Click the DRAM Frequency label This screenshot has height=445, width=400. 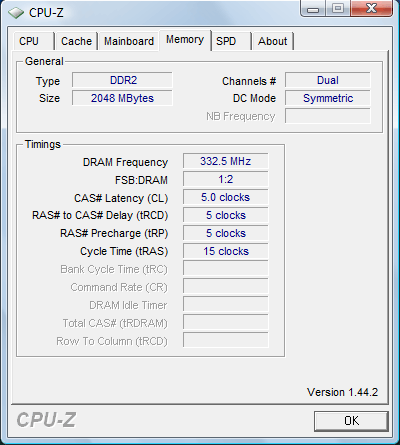125,162
